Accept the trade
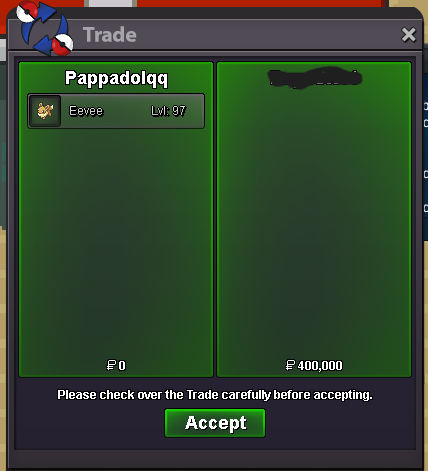 point(215,423)
